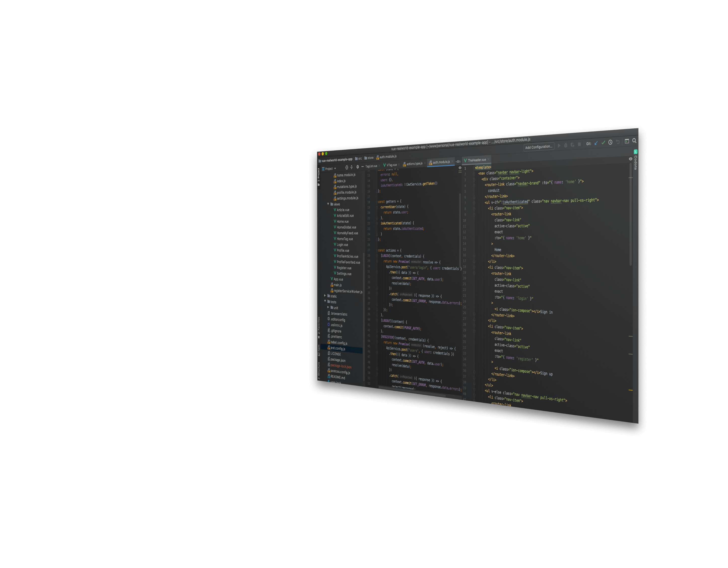Click vue-realworld-example-app breadcrumb
The width and height of the screenshot is (728, 568).
point(335,160)
